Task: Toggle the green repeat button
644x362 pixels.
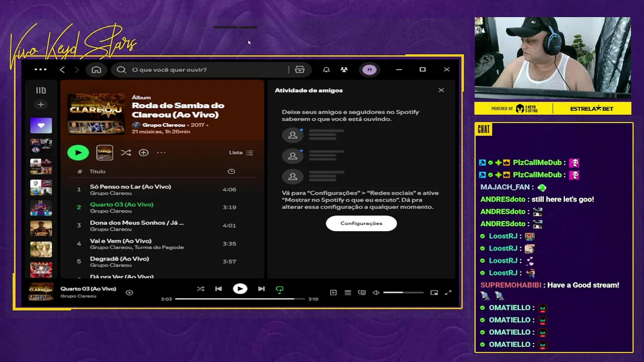Action: click(x=280, y=289)
